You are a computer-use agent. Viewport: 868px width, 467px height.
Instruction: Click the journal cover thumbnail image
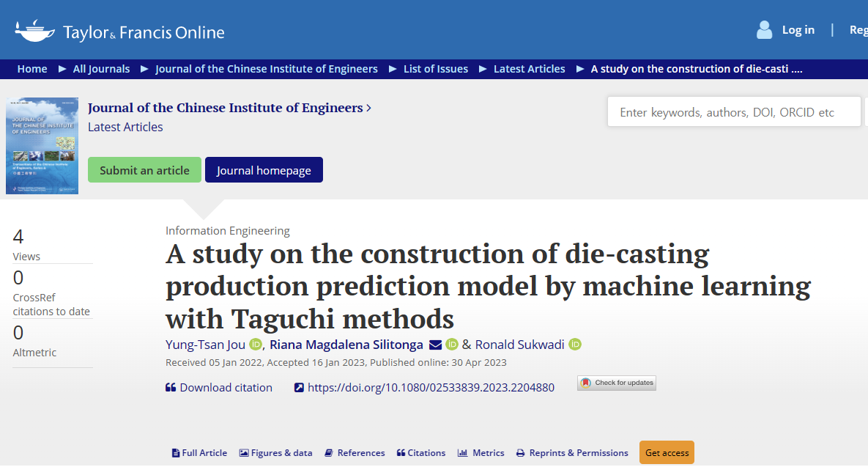pos(42,146)
